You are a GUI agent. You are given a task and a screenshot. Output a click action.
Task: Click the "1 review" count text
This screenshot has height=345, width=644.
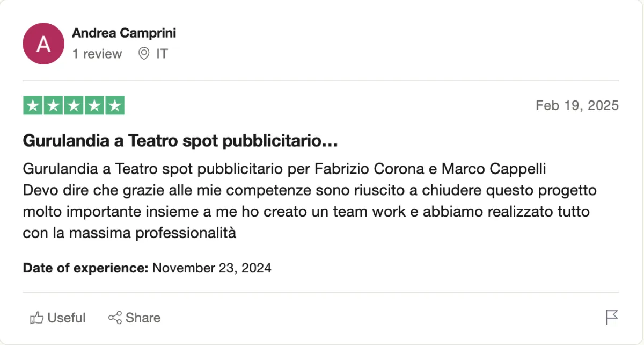coord(97,54)
